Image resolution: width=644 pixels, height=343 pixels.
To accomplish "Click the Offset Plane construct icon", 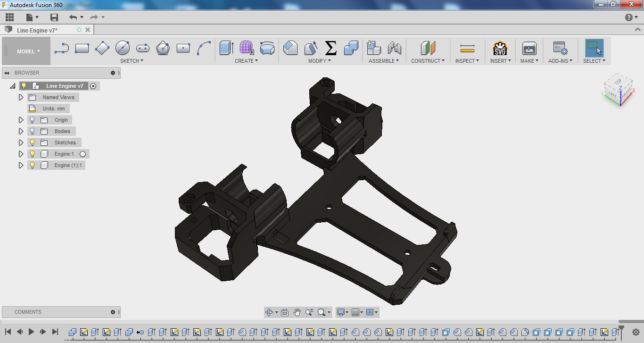I will click(428, 48).
